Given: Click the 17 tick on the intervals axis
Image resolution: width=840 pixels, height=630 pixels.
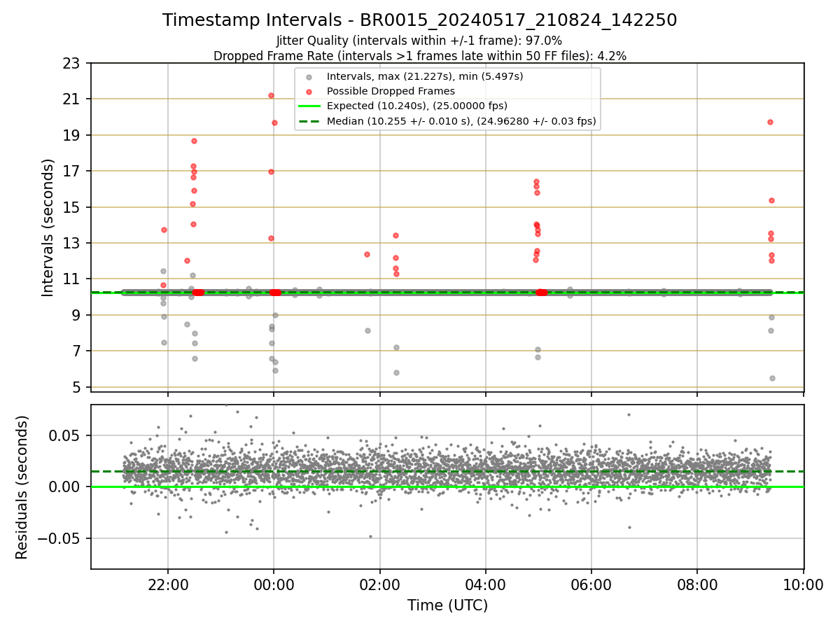Looking at the screenshot, I should tap(73, 171).
